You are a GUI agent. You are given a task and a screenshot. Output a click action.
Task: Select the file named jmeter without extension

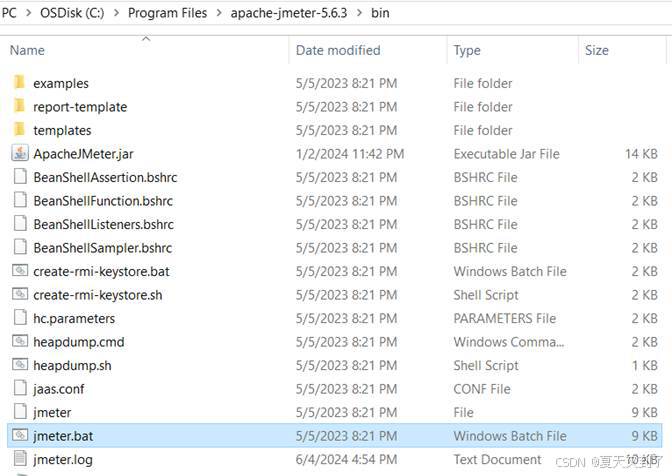[52, 413]
